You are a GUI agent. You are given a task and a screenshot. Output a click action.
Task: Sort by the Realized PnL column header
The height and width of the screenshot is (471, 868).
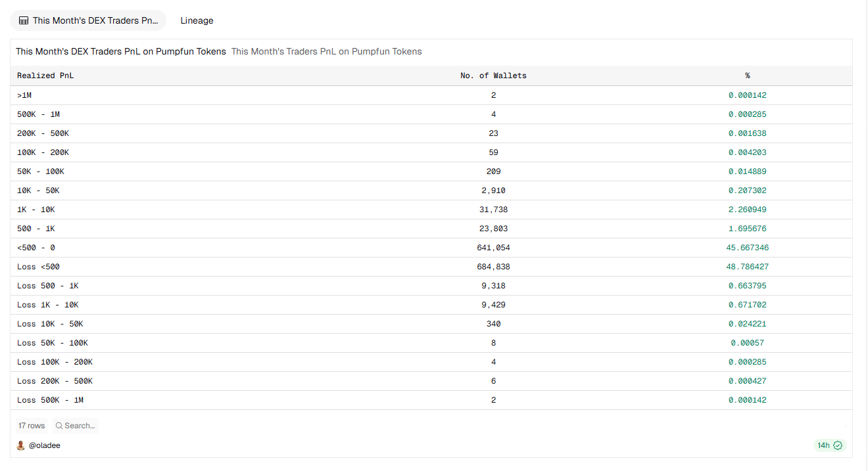coord(45,76)
